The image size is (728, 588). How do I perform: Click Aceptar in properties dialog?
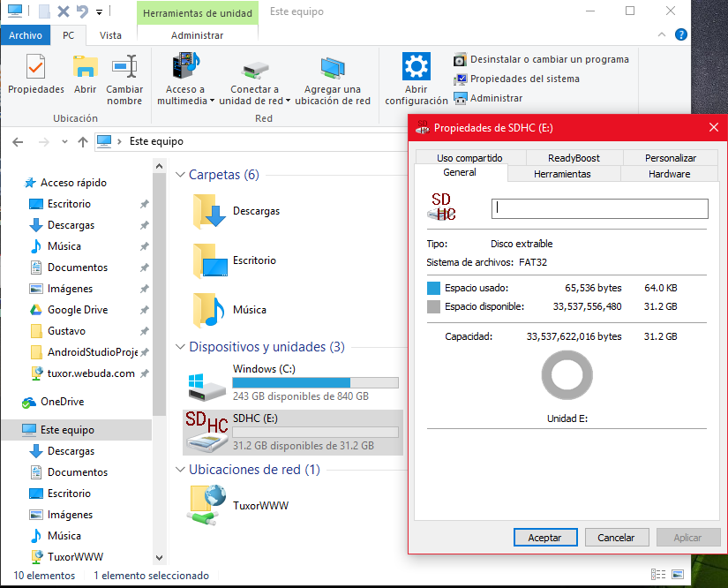pos(545,538)
